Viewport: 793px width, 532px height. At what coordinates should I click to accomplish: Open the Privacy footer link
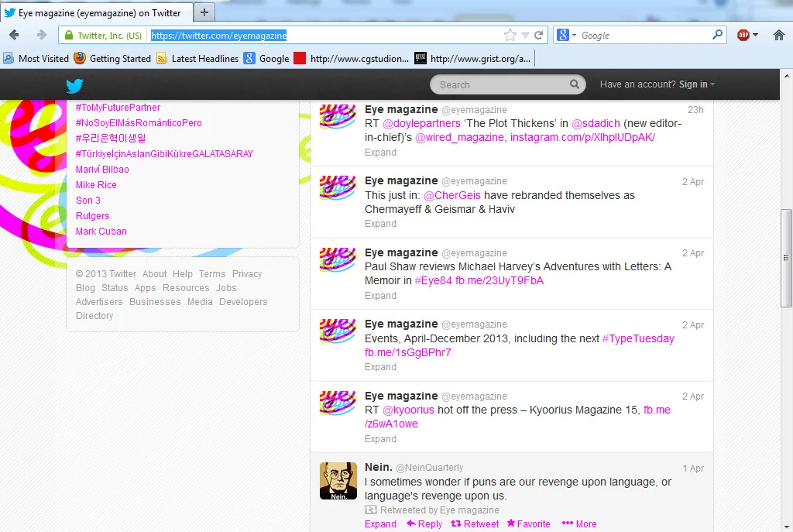click(247, 273)
